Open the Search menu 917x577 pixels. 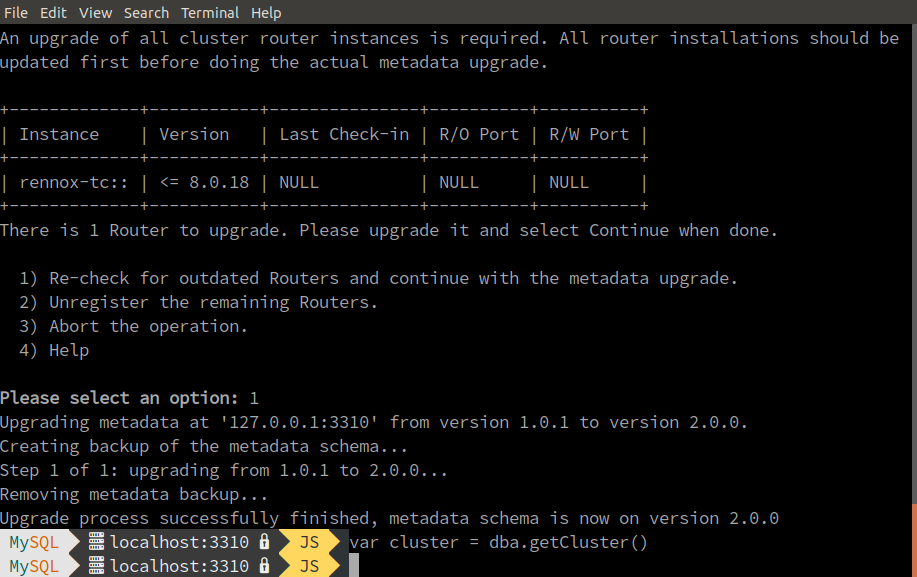click(x=146, y=12)
